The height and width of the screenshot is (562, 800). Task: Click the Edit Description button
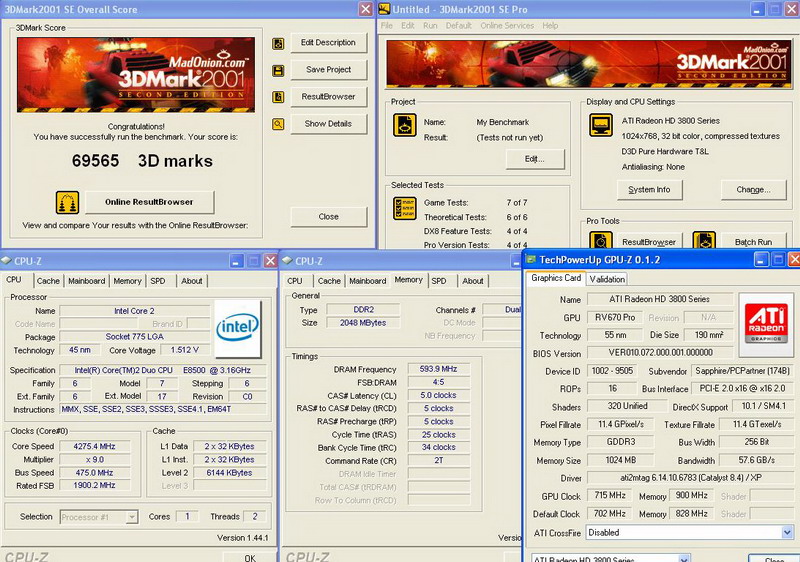[328, 43]
